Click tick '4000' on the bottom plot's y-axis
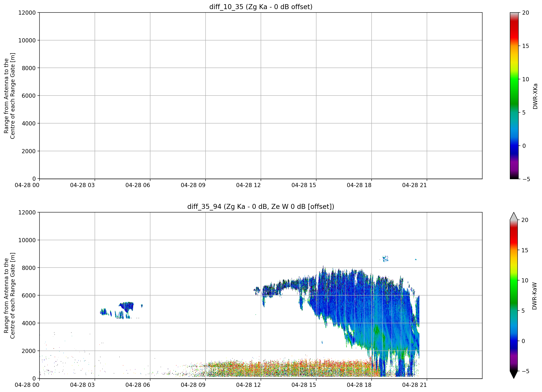542x392 pixels. tap(29, 323)
